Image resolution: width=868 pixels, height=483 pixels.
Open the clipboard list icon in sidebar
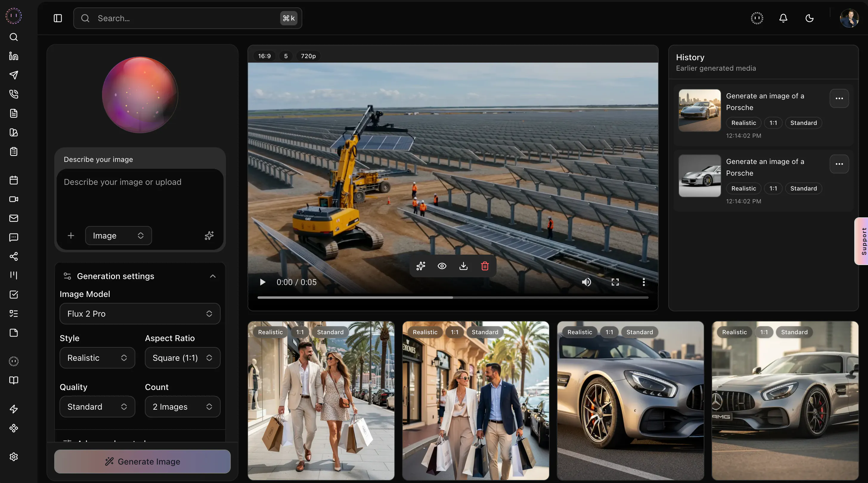[x=13, y=152]
